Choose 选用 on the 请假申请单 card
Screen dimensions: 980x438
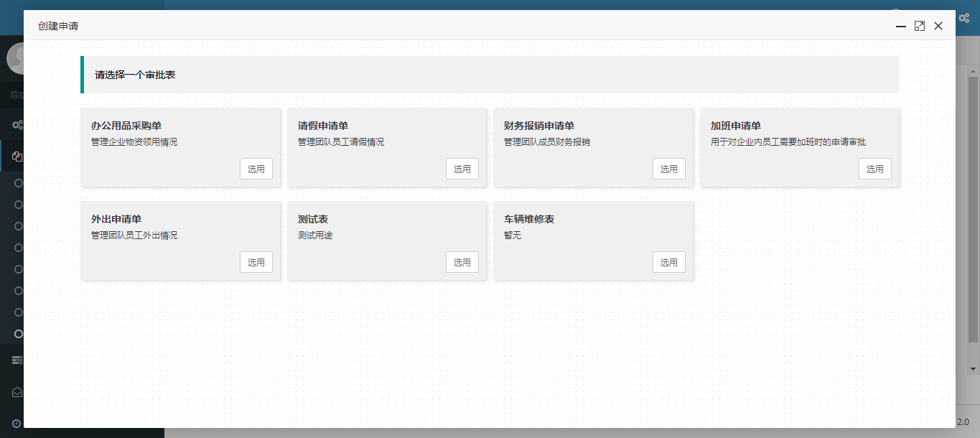(x=462, y=169)
